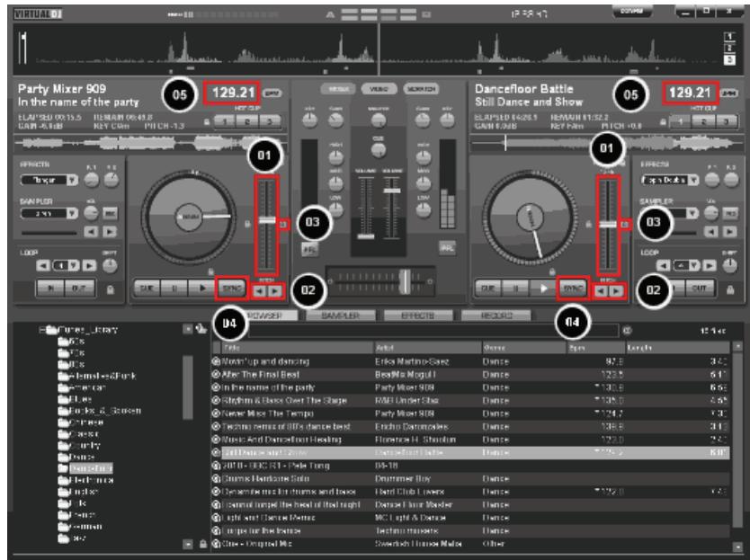Select the SCRATCH mixer tab
Viewport: 750px width, 560px height.
(422, 89)
